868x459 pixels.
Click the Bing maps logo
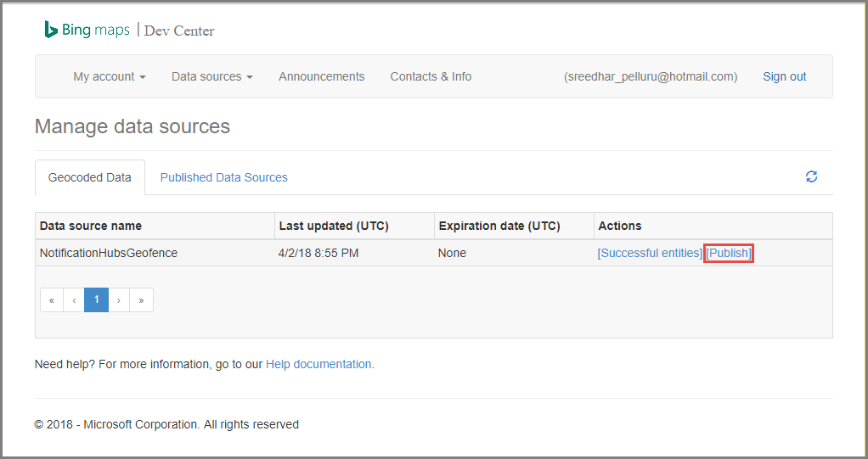[x=87, y=31]
